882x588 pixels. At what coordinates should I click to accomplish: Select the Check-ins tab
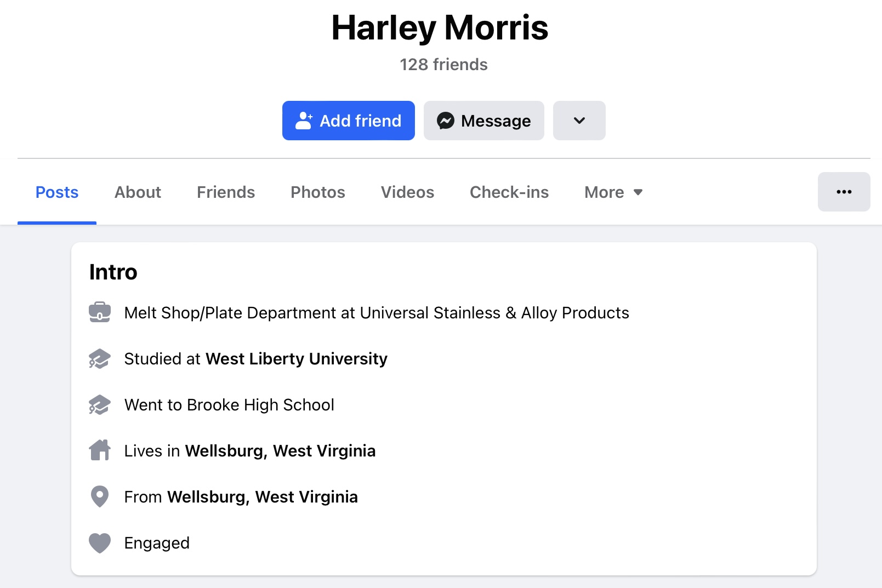[x=509, y=192]
